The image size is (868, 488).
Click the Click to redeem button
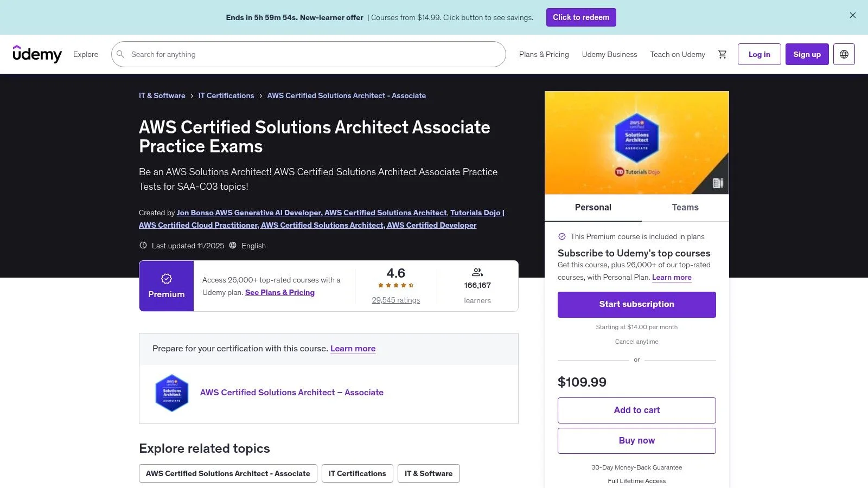[581, 17]
